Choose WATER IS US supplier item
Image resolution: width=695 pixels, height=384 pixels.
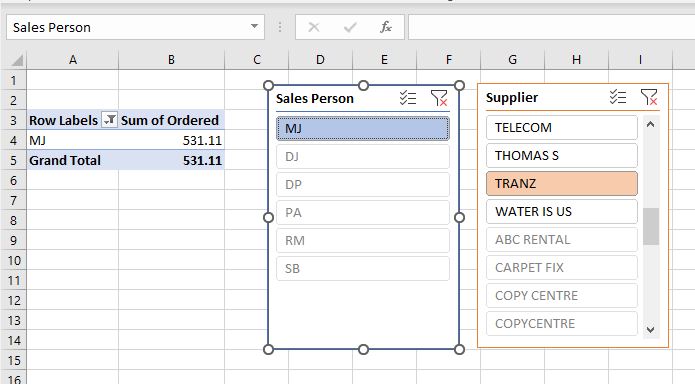point(562,212)
